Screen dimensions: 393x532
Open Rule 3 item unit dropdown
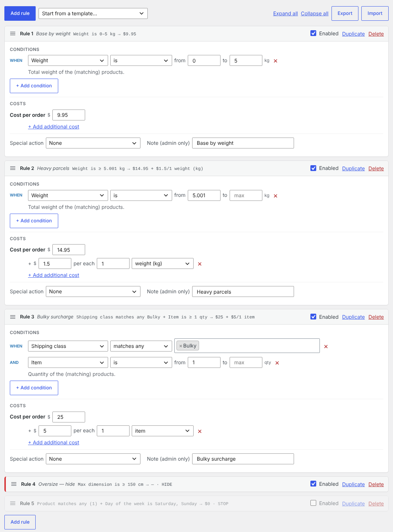click(x=163, y=431)
